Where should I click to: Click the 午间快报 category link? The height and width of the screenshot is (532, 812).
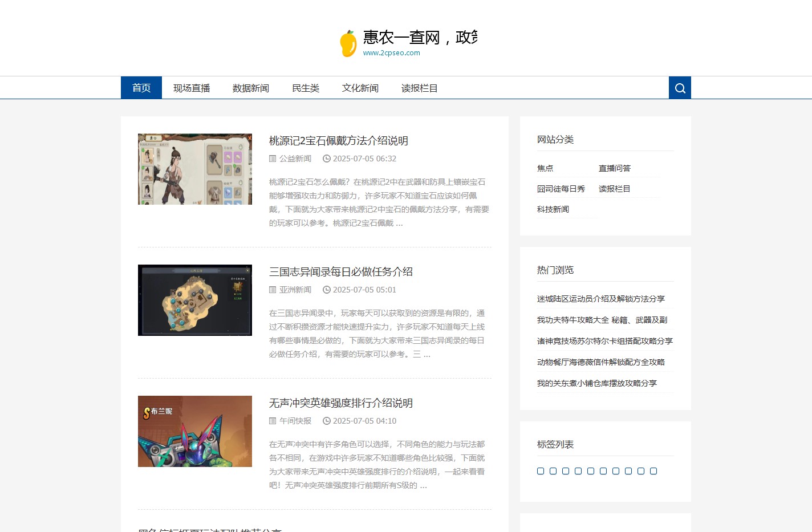pyautogui.click(x=295, y=421)
